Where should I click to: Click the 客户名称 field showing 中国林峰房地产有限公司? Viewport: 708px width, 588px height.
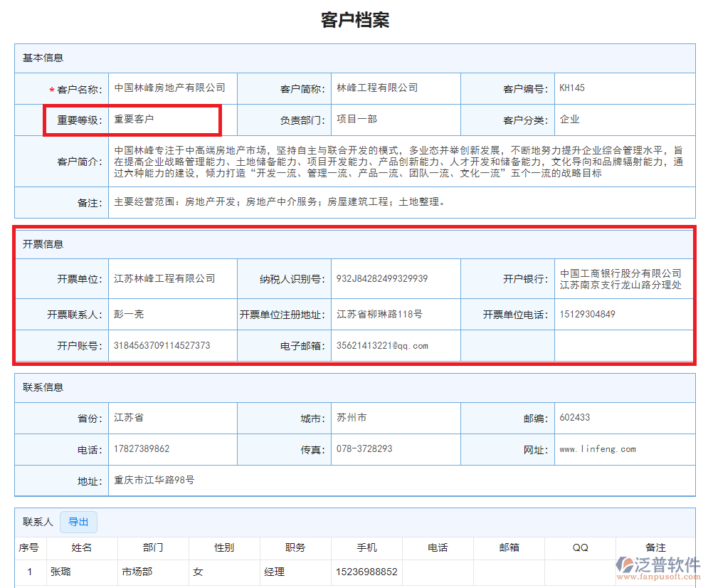tap(171, 88)
